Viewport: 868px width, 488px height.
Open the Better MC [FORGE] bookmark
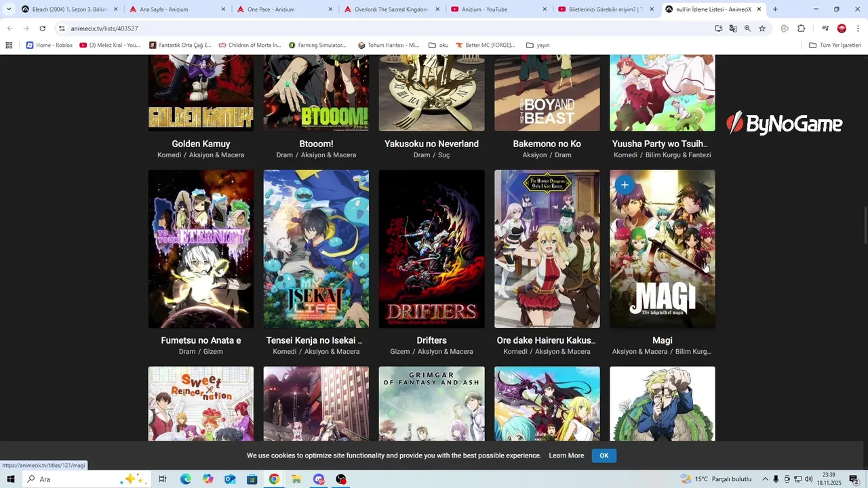(x=486, y=45)
